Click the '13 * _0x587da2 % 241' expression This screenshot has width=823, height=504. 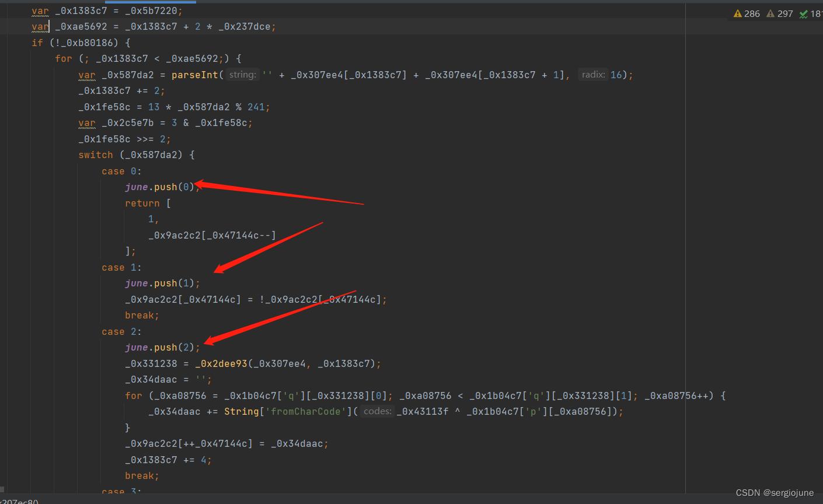tap(206, 107)
